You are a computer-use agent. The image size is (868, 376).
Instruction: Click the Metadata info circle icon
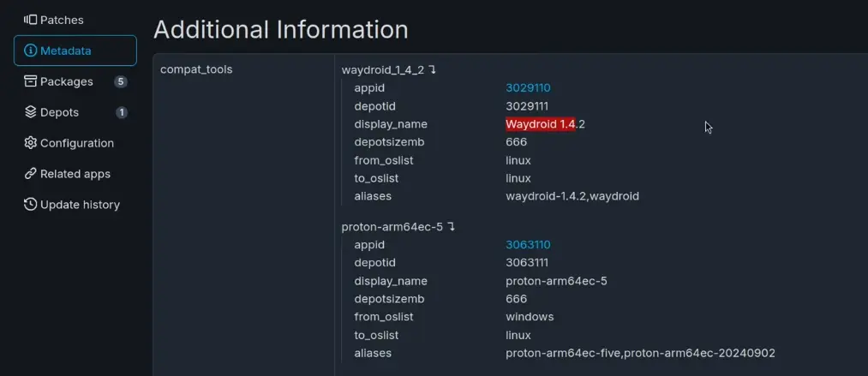pos(31,51)
